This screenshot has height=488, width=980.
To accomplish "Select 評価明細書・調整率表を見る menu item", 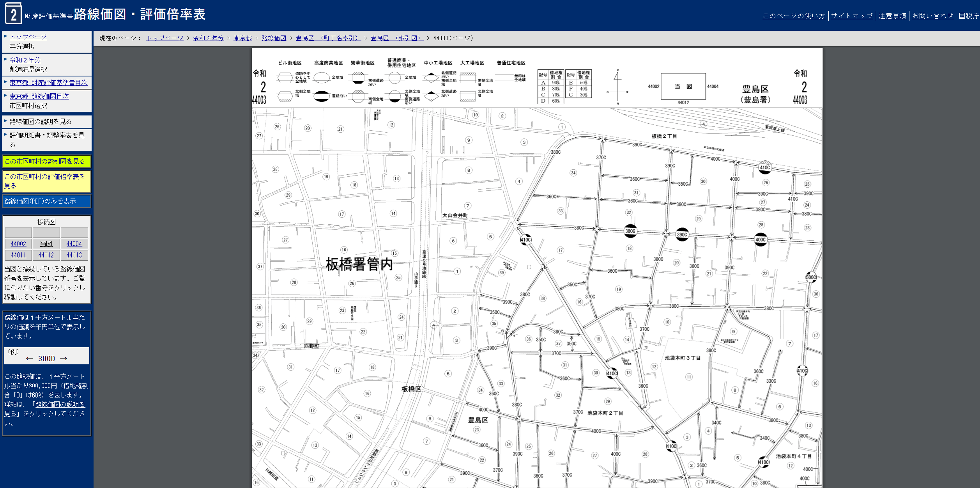I will pyautogui.click(x=47, y=140).
